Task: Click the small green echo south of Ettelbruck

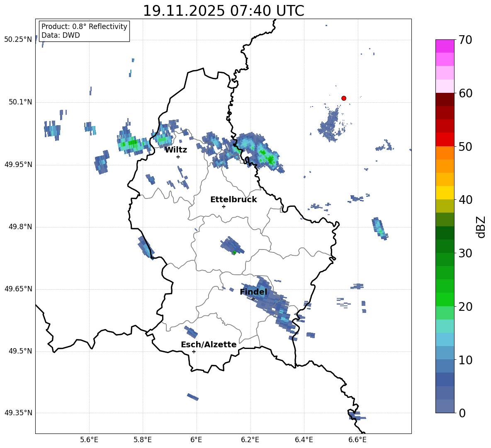Action: [234, 252]
